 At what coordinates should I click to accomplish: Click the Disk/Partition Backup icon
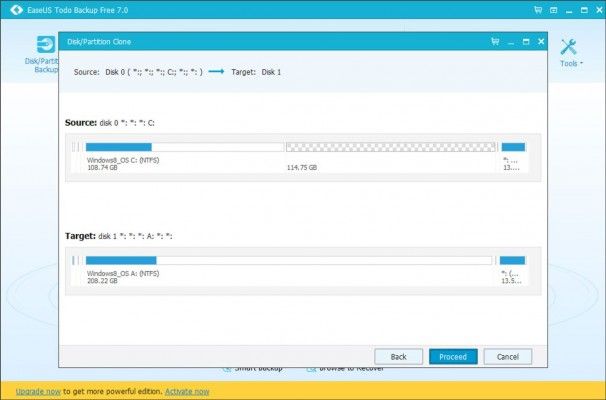click(46, 44)
